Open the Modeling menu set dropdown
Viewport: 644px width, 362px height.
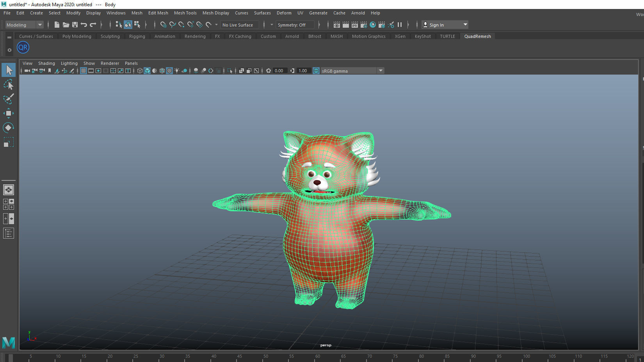coord(24,25)
